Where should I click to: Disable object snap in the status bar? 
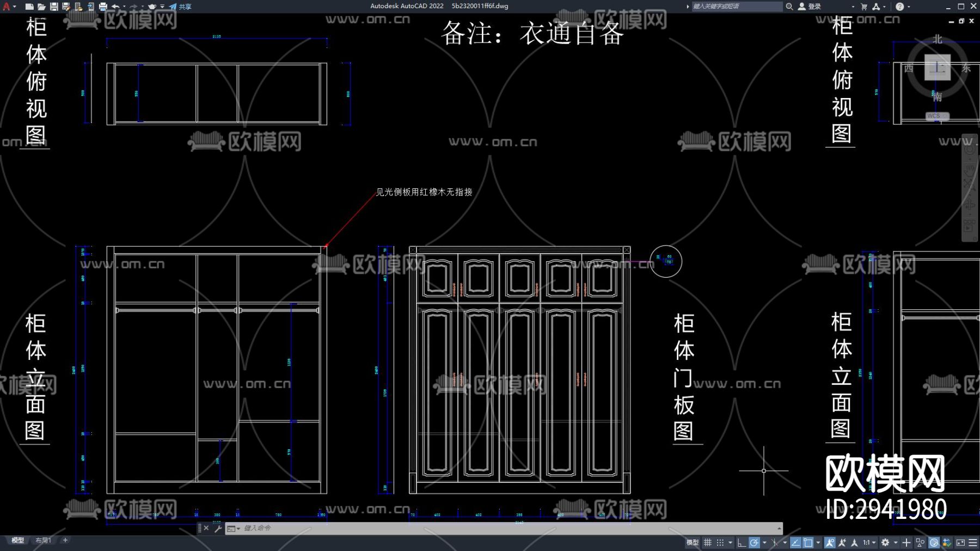pos(807,543)
